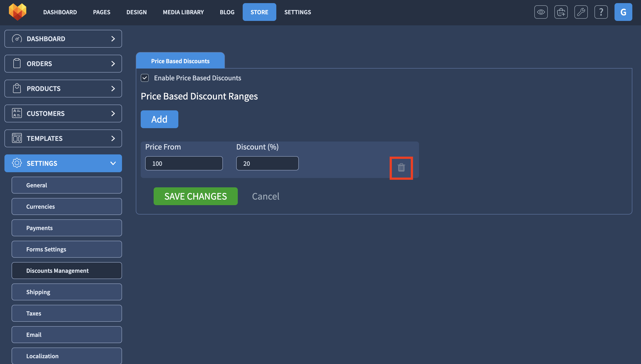Image resolution: width=641 pixels, height=364 pixels.
Task: Open the wrench tools icon
Action: click(x=581, y=12)
